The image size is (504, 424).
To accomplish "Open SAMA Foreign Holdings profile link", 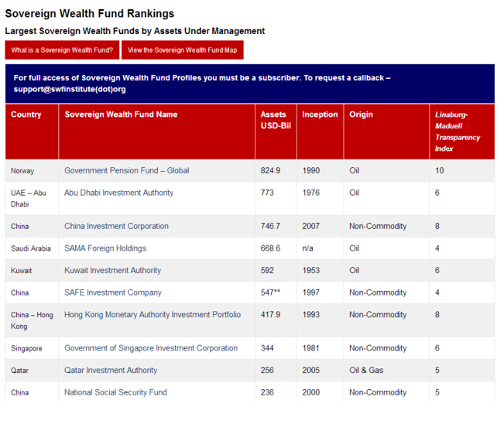I will click(105, 248).
